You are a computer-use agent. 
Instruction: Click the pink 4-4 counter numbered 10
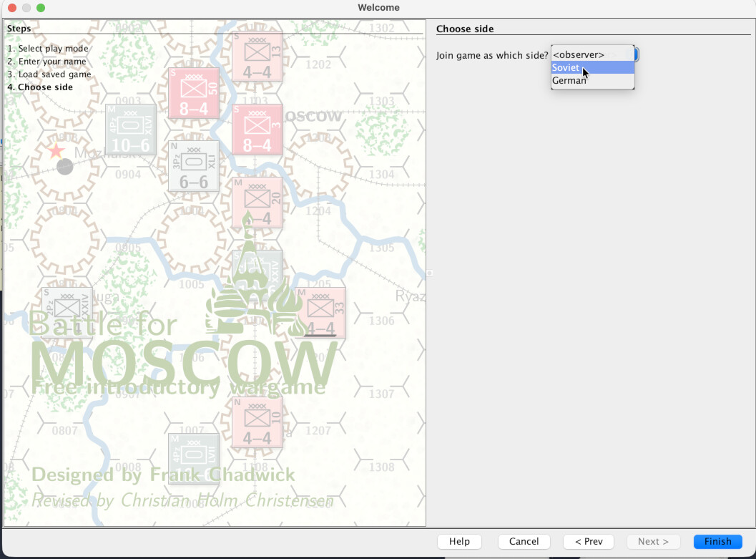coord(257,422)
